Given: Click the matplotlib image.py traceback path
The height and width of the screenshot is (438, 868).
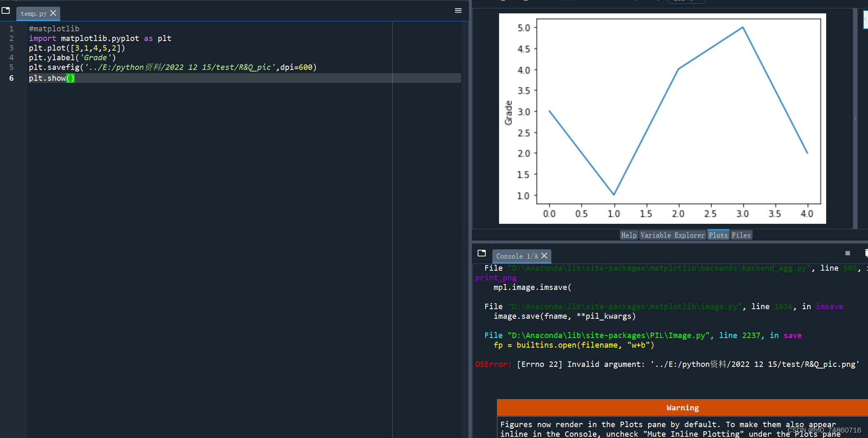Looking at the screenshot, I should click(x=625, y=306).
